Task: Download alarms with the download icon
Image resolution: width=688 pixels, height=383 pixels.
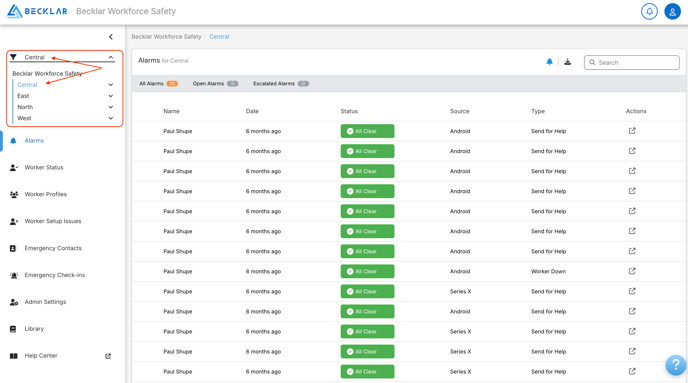Action: pyautogui.click(x=567, y=62)
